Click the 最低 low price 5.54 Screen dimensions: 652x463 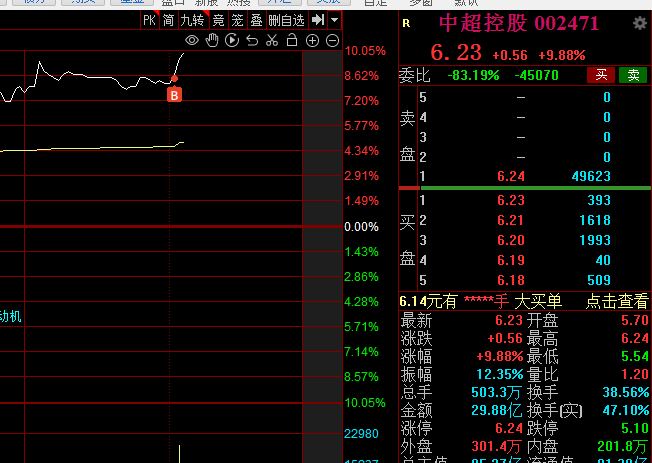[635, 357]
